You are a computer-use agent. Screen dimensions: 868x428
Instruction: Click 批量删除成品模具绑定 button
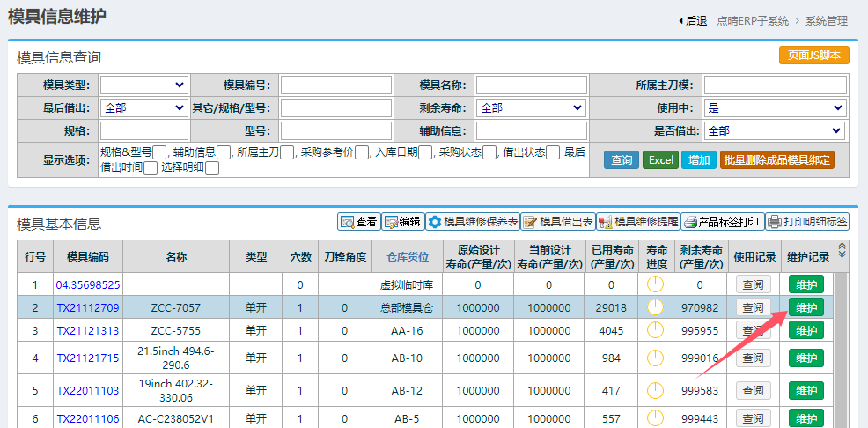point(777,160)
